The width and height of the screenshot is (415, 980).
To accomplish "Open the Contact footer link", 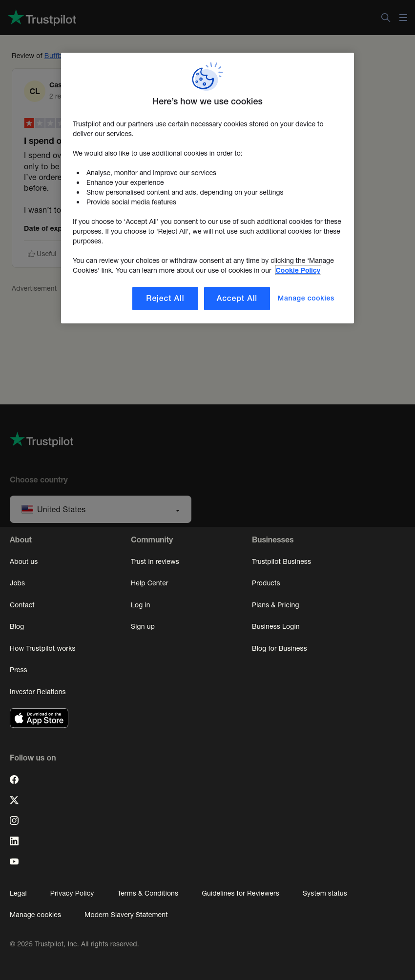I will 22,605.
